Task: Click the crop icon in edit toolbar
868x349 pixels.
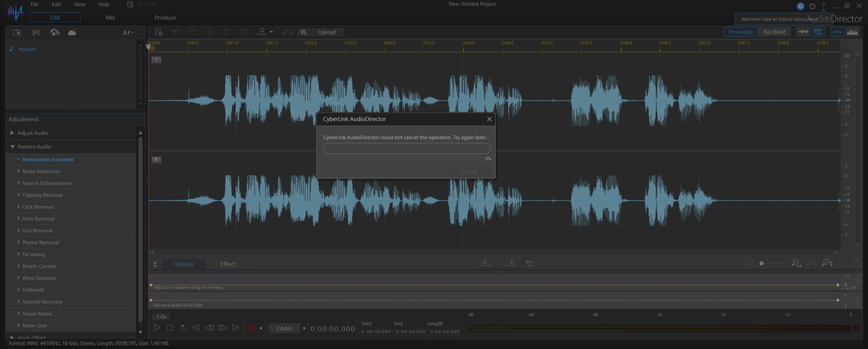Action: coord(243,32)
